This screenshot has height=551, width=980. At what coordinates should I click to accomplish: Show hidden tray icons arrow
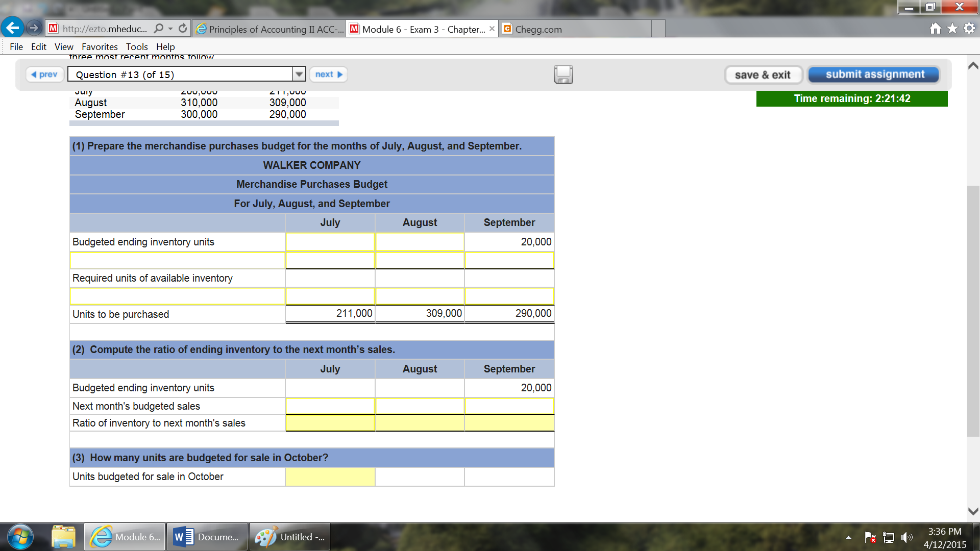pos(848,537)
